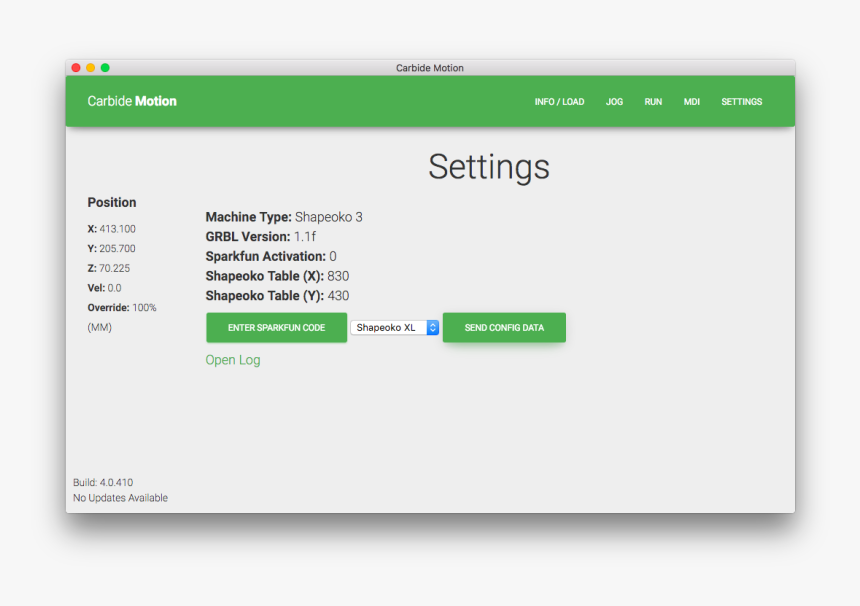Viewport: 860px width, 606px height.
Task: Click the Settings page heading
Action: (489, 167)
